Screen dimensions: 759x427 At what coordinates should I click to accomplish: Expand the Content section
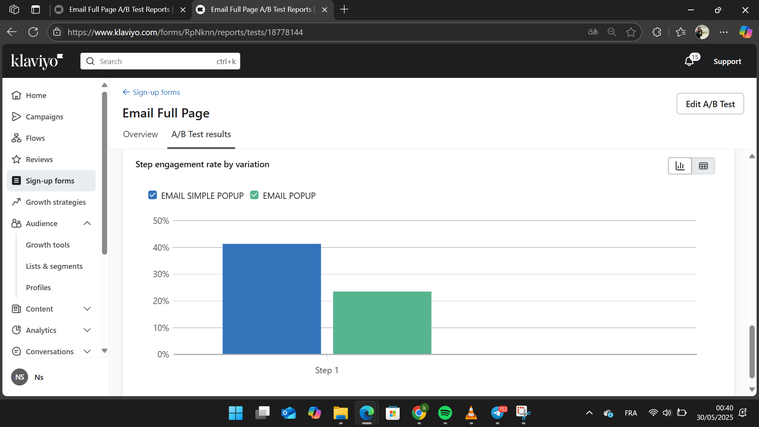87,309
